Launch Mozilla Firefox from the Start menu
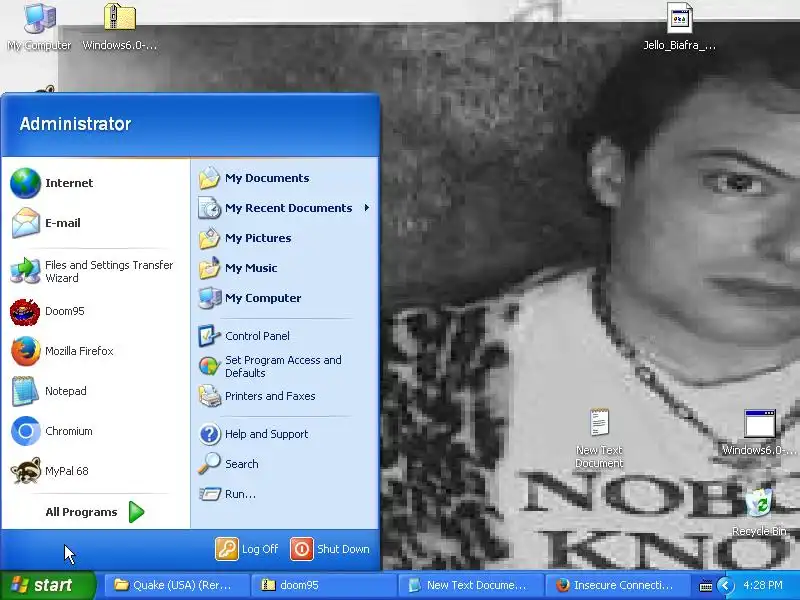The height and width of the screenshot is (600, 800). click(x=96, y=351)
